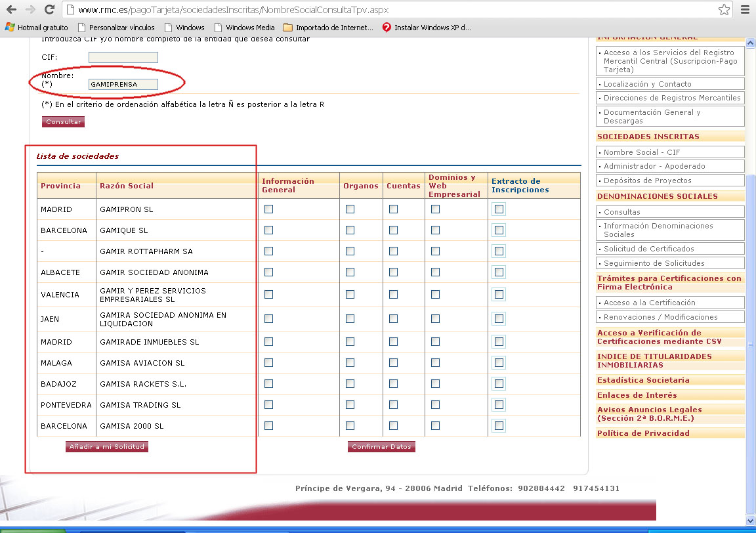
Task: Open Nombre Social - CIF menu item
Action: (x=670, y=152)
